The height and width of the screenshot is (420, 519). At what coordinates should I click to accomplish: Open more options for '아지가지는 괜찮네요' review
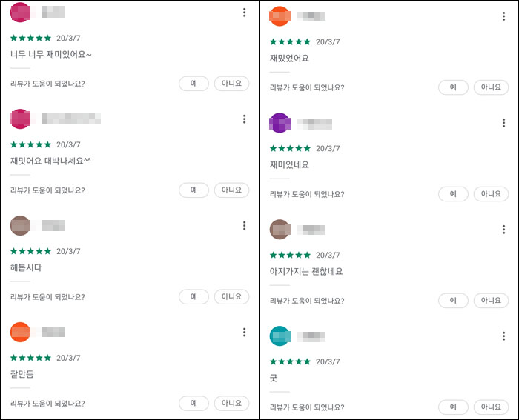(x=503, y=230)
